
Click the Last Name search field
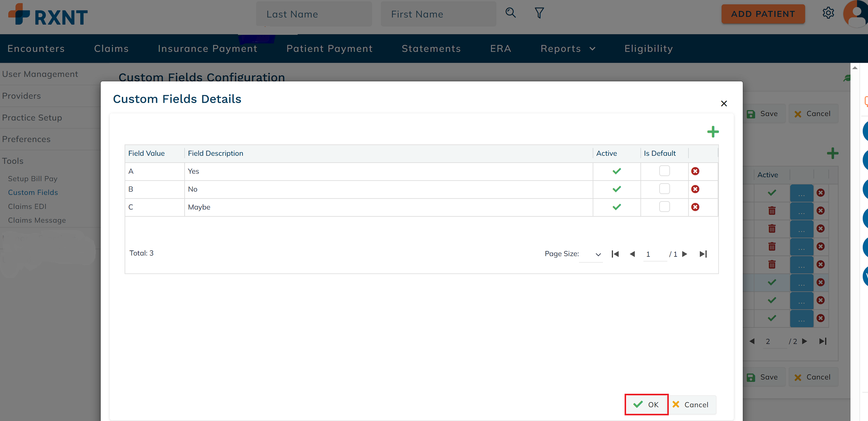point(314,14)
